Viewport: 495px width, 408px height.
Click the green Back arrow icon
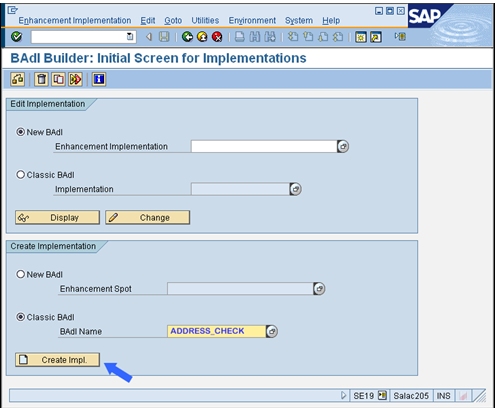click(187, 37)
